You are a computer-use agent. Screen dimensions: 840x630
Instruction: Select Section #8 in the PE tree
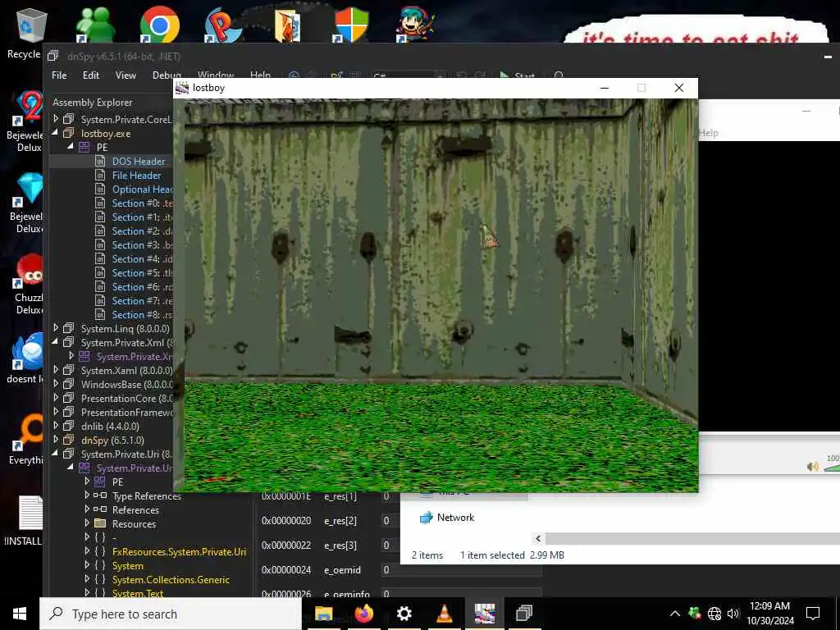[142, 314]
